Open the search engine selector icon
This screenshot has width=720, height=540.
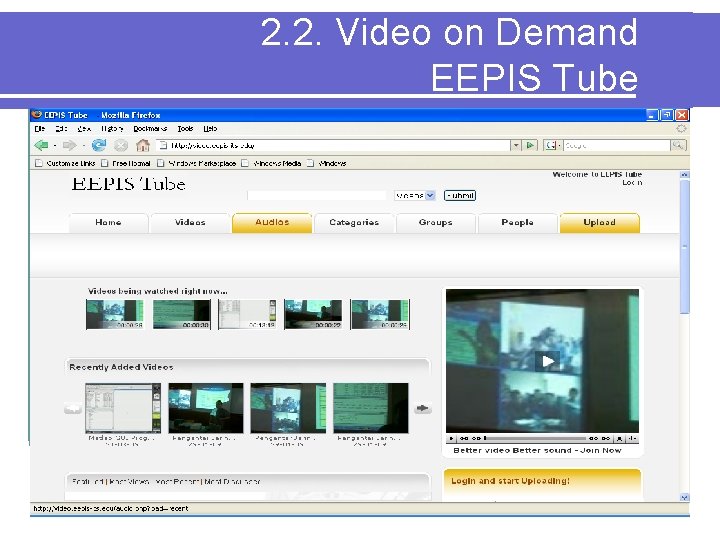[x=552, y=146]
